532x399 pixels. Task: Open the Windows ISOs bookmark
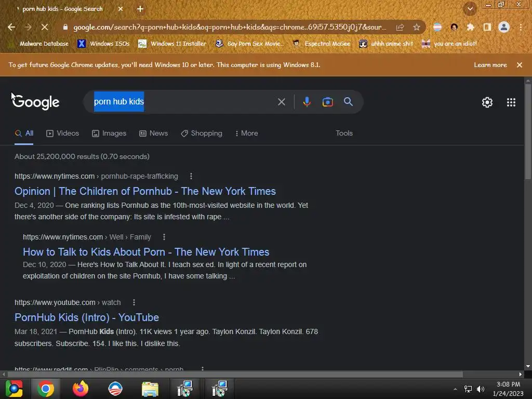104,44
